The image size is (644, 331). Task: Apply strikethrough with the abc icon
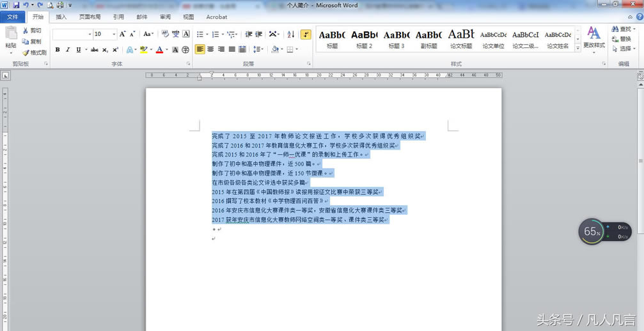click(x=94, y=50)
